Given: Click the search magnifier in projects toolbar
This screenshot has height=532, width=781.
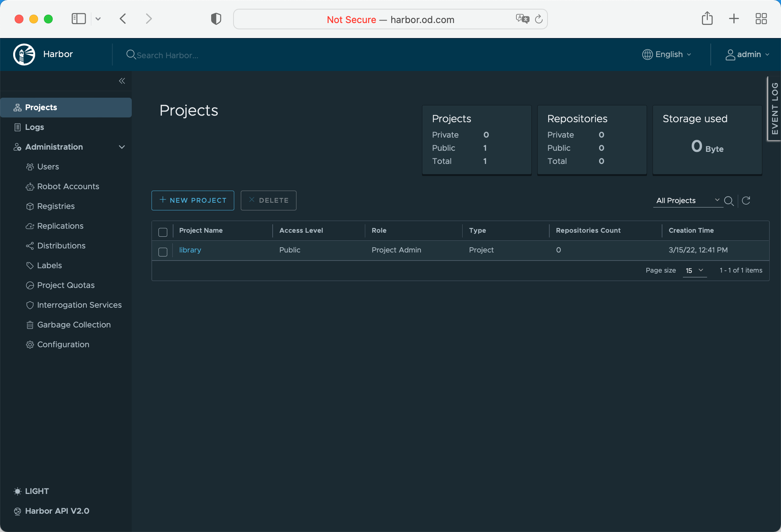Looking at the screenshot, I should tap(729, 201).
